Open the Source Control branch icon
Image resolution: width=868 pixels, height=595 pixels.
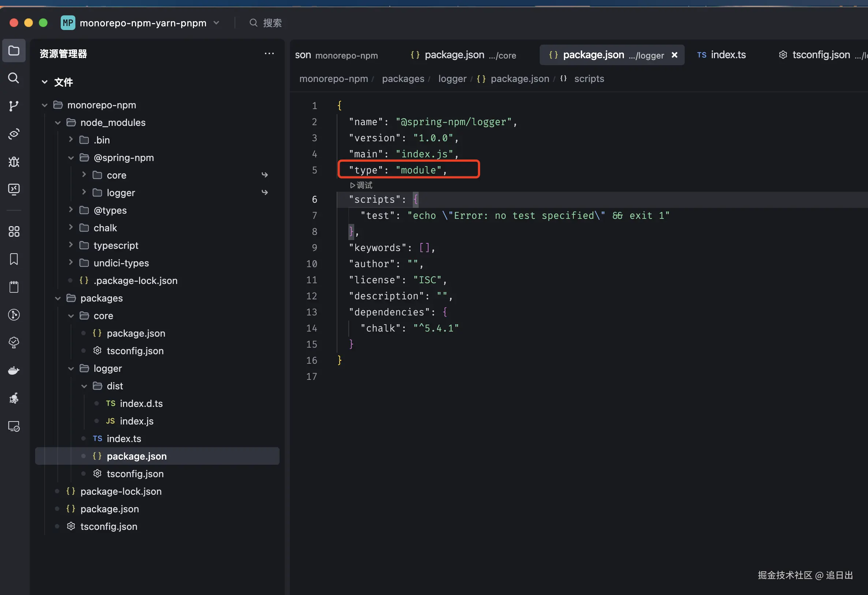click(x=14, y=106)
